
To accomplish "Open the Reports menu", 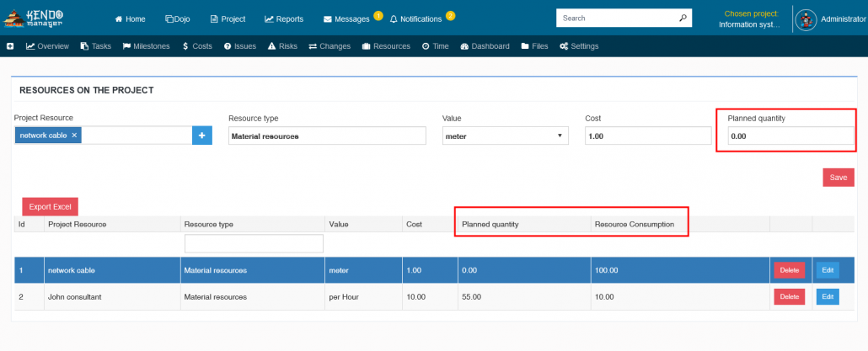I will pyautogui.click(x=284, y=19).
